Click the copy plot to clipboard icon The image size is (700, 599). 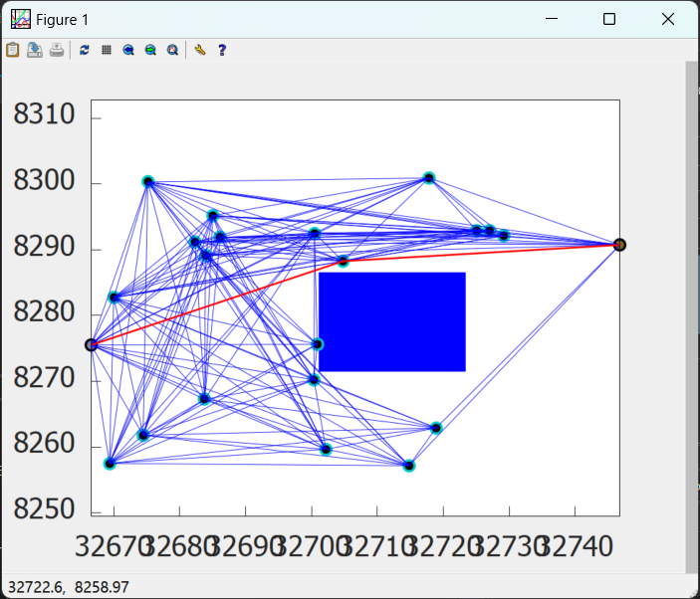pyautogui.click(x=13, y=50)
